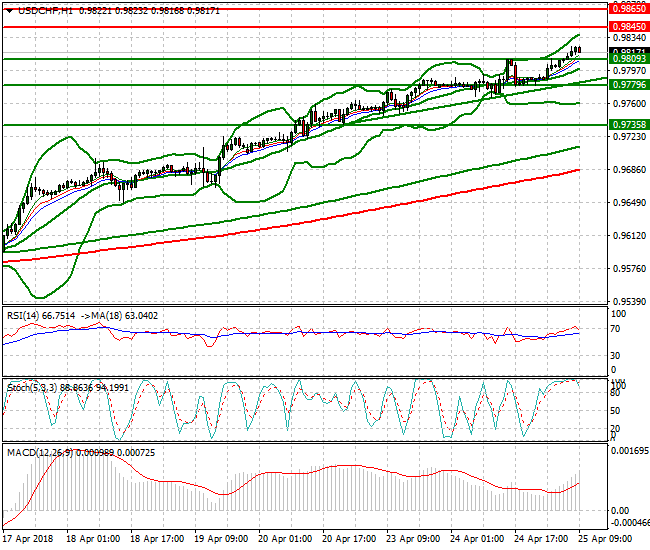Click the Stoch(5,3,3) indicator label
This screenshot has width=650, height=550.
(32, 388)
